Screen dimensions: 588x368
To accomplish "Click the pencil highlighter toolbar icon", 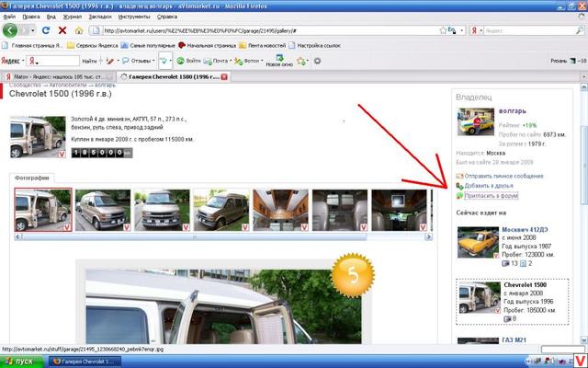I will pyautogui.click(x=110, y=61).
